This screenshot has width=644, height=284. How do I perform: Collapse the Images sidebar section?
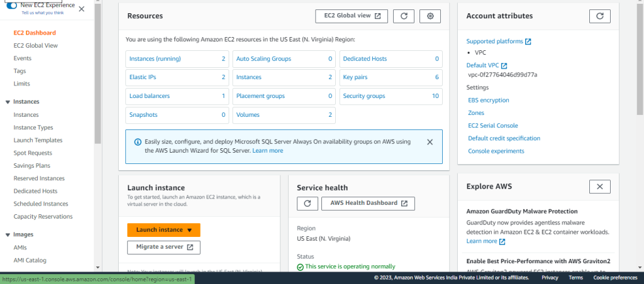(8, 235)
